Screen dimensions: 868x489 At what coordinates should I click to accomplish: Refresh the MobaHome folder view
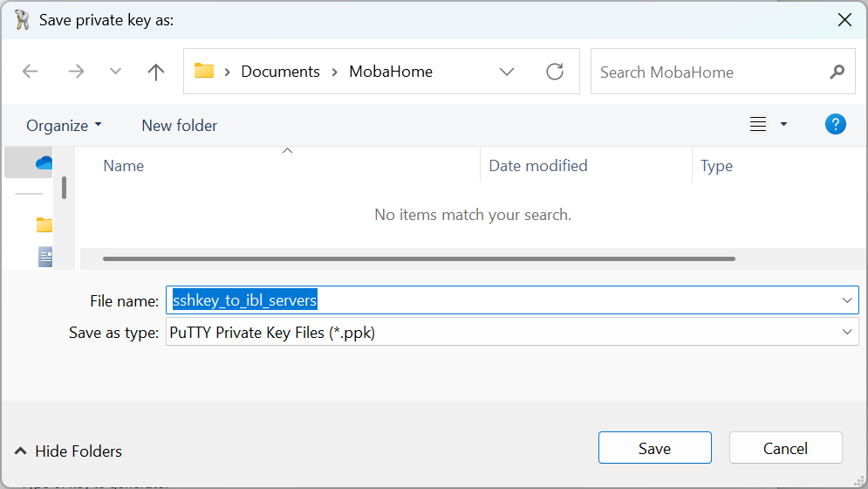555,71
